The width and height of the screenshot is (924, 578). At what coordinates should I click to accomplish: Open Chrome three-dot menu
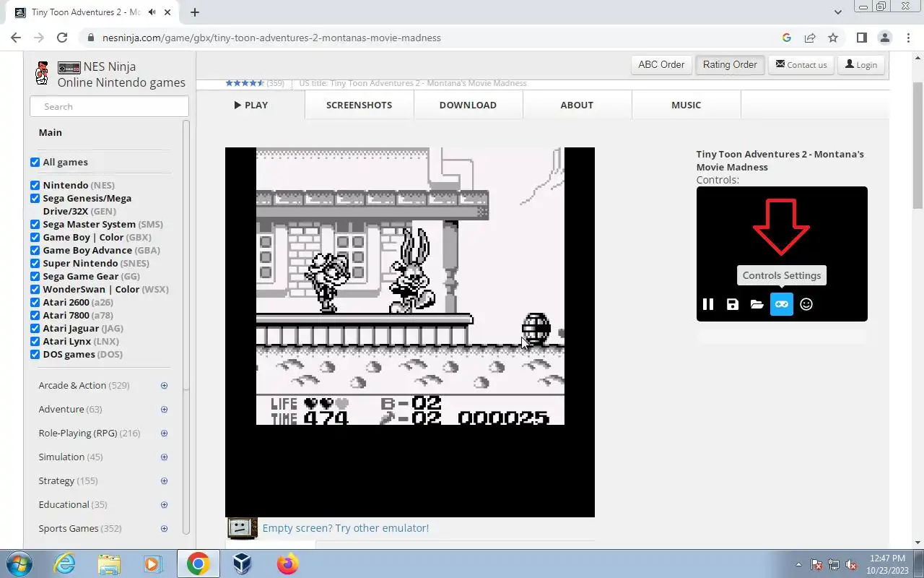[908, 38]
